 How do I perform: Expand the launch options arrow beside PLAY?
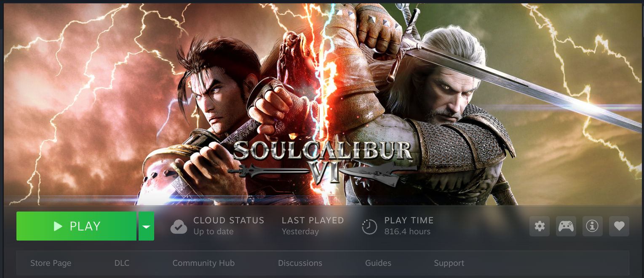(146, 226)
